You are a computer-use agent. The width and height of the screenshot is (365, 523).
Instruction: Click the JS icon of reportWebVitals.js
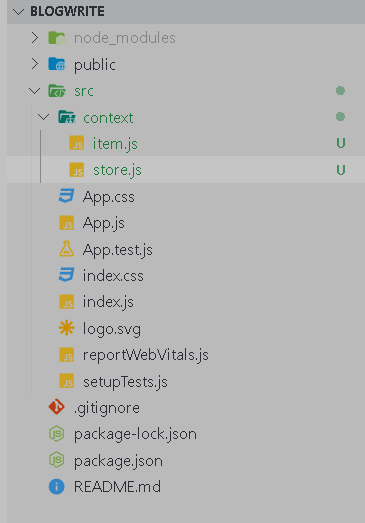pyautogui.click(x=67, y=355)
